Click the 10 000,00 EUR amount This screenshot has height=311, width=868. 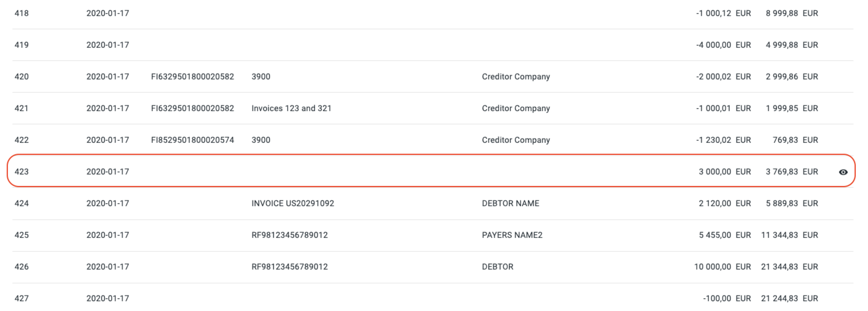tap(722, 267)
